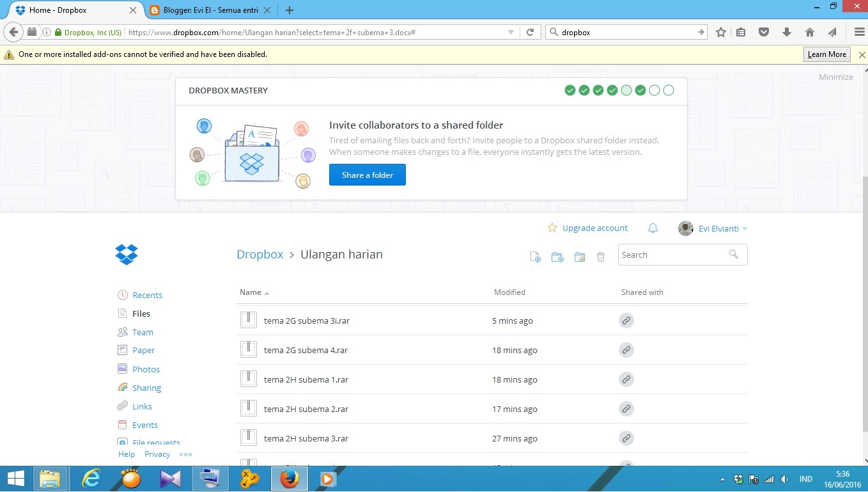Select Files in the sidebar

[141, 313]
